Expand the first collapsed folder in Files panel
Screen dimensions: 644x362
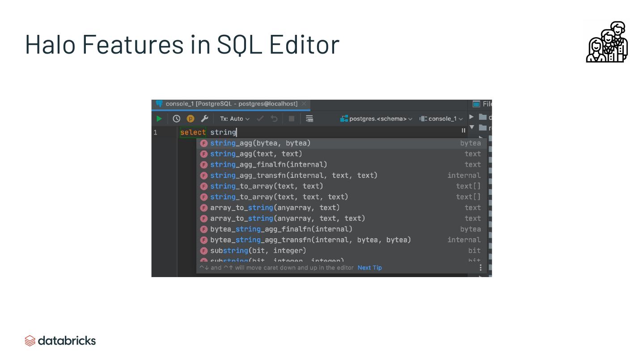471,117
